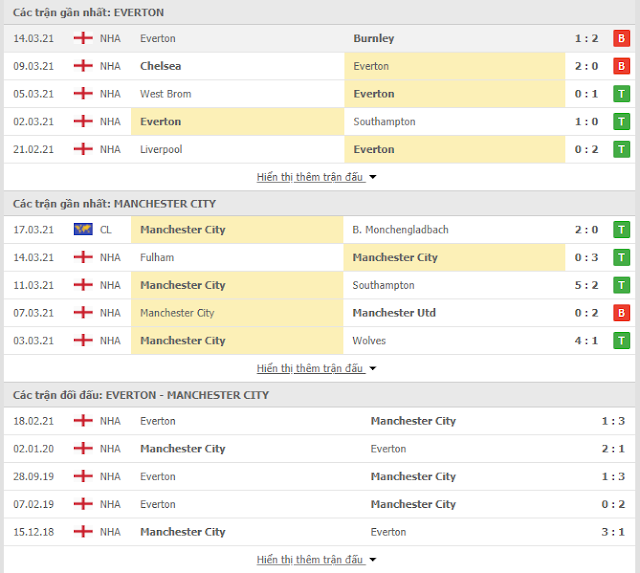Click red B badge for Manchester Utd match
This screenshot has height=573, width=640.
621,313
